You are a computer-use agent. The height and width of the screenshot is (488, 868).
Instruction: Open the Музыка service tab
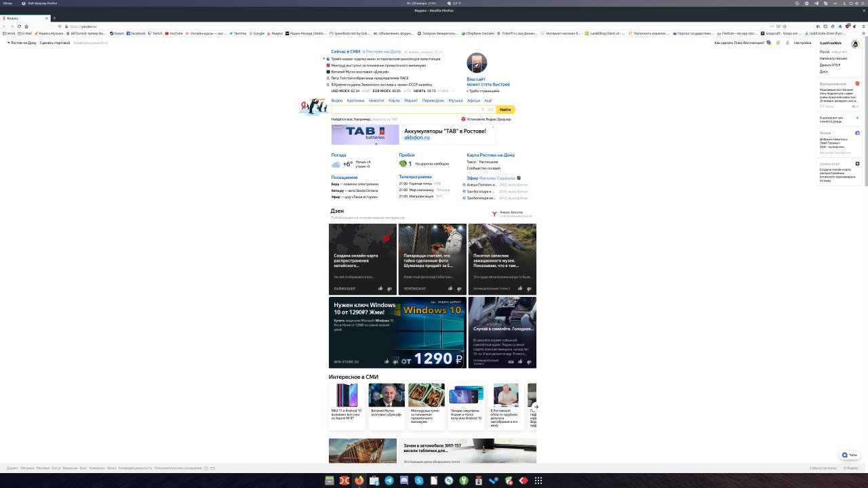coord(456,100)
